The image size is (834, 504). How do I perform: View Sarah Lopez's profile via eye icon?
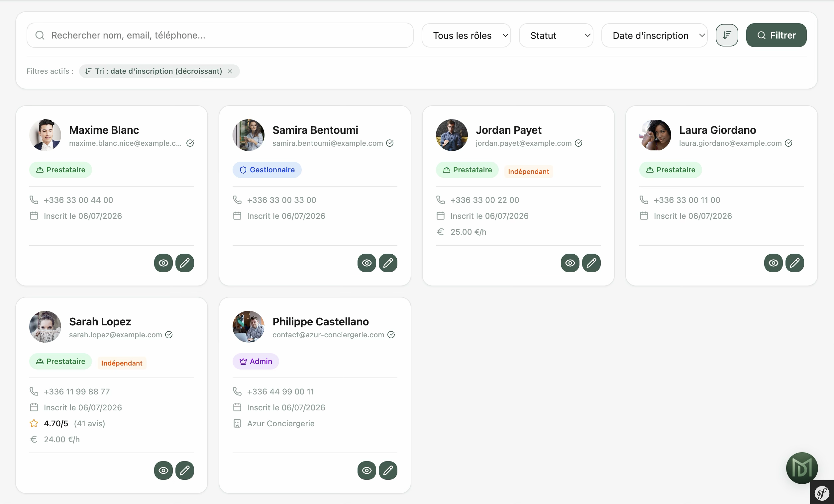pos(163,470)
